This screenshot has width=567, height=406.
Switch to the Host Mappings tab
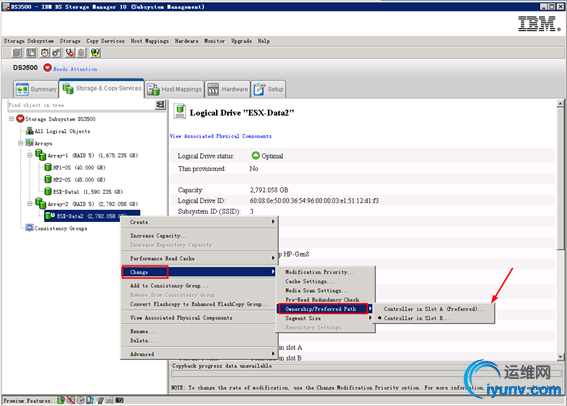(x=174, y=89)
